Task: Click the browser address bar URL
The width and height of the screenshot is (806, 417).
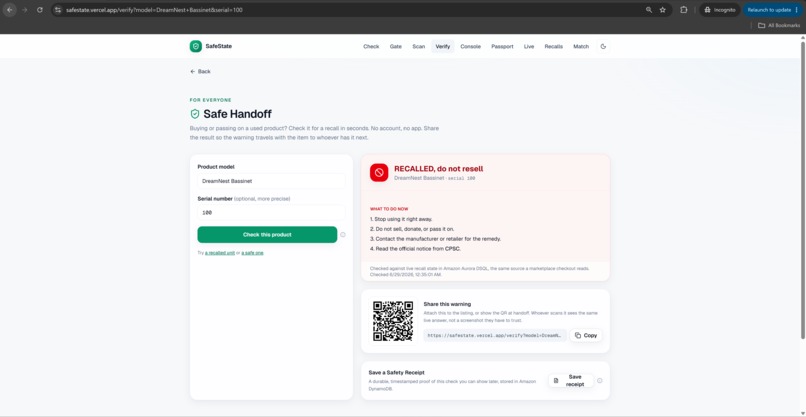Action: pyautogui.click(x=154, y=10)
